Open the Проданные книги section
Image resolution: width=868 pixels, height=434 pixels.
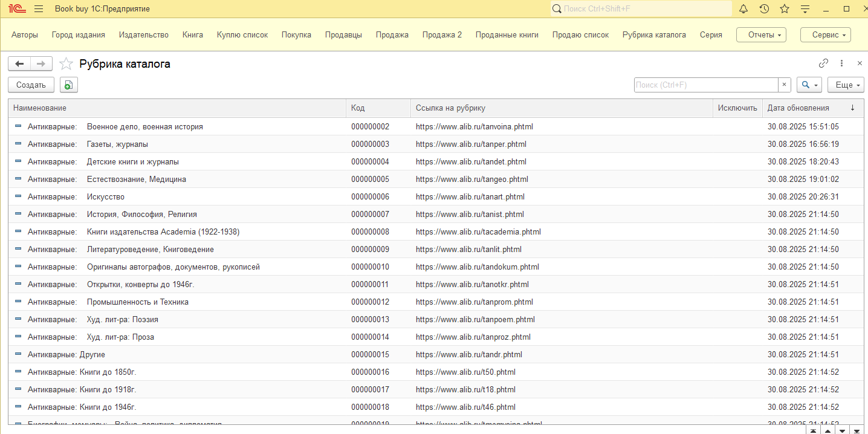click(507, 35)
